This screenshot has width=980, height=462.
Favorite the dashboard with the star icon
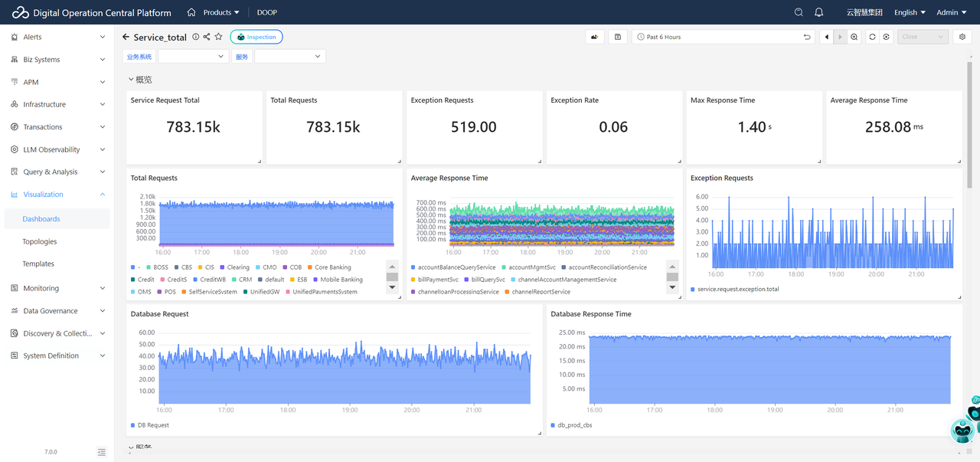pyautogui.click(x=218, y=37)
